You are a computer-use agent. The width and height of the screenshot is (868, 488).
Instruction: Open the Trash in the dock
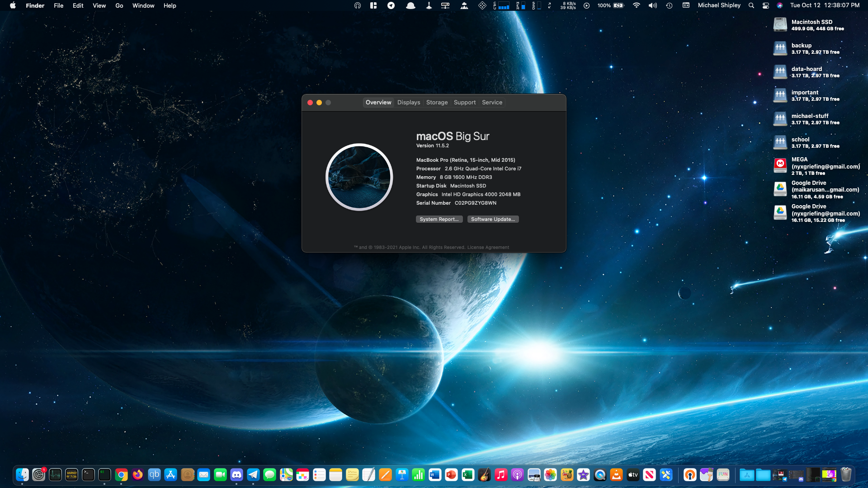(846, 474)
